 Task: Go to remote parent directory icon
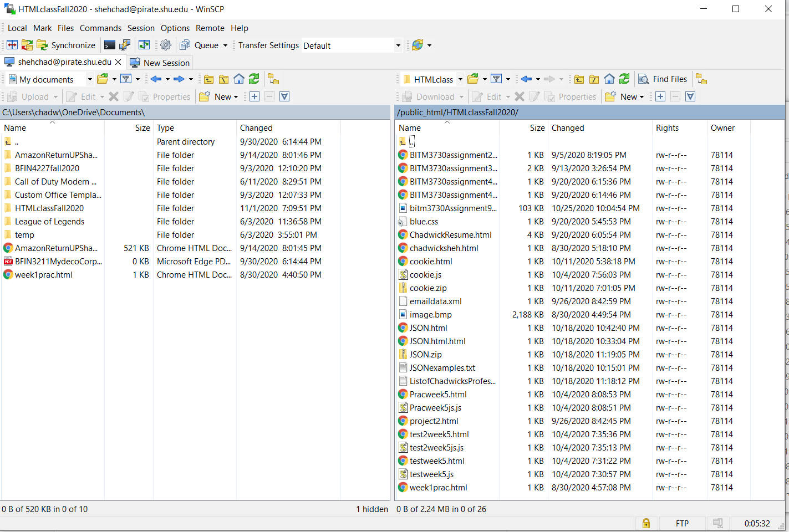[x=579, y=79]
